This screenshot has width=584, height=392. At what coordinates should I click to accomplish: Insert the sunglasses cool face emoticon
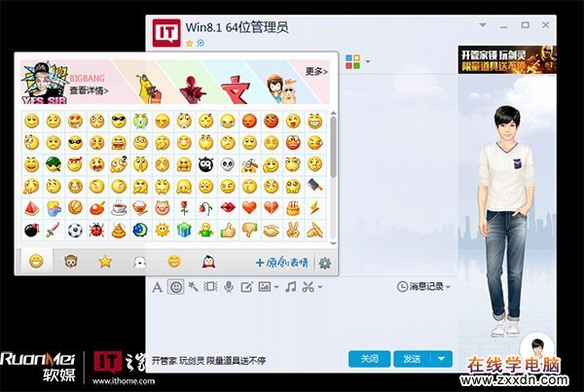(119, 121)
